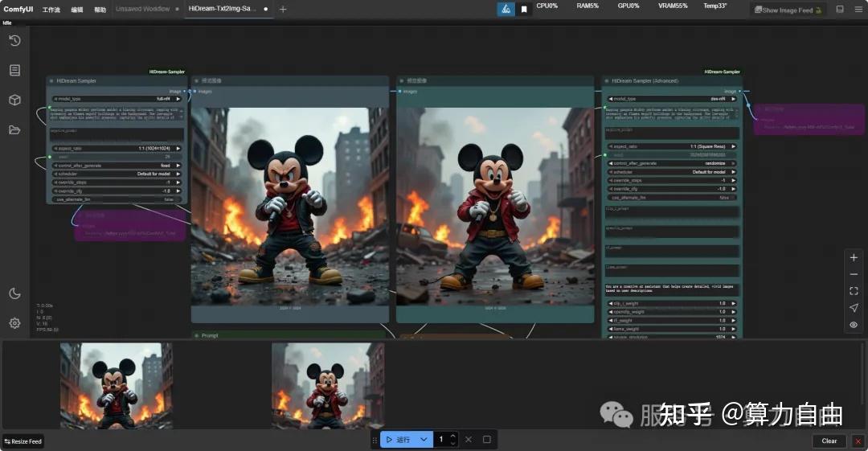868x451 pixels.
Task: Expand the run button dropdown arrow
Action: (x=424, y=440)
